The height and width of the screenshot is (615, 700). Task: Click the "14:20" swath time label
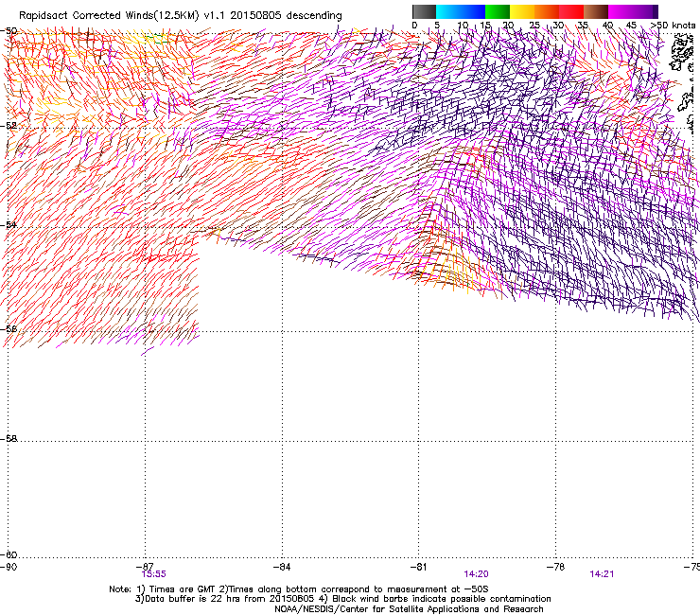tap(476, 574)
